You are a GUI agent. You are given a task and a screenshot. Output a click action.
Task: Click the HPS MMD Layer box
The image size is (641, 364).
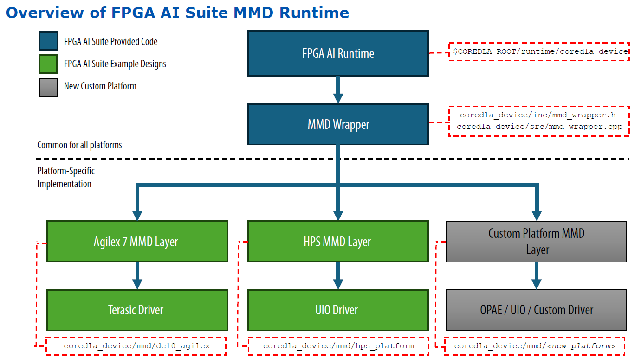(338, 242)
